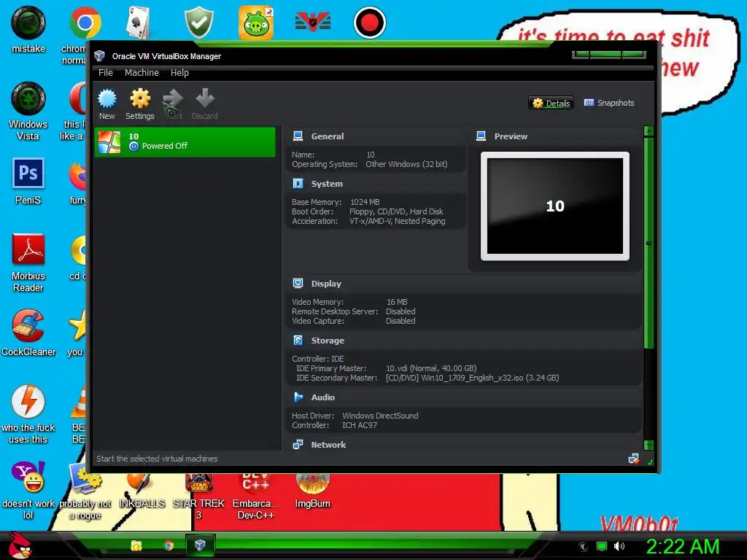Screen dimensions: 747x560
Task: Click the status bar network indicator icon
Action: point(634,459)
